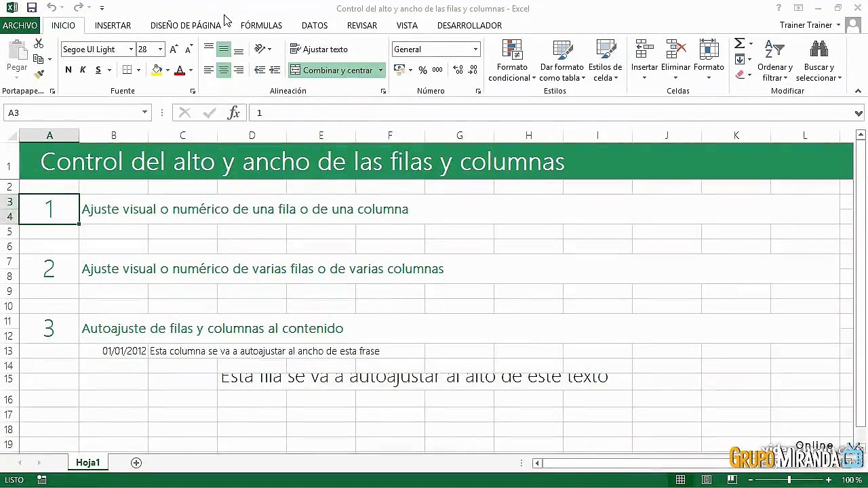
Task: Apply percent style to the cell
Action: pos(422,70)
